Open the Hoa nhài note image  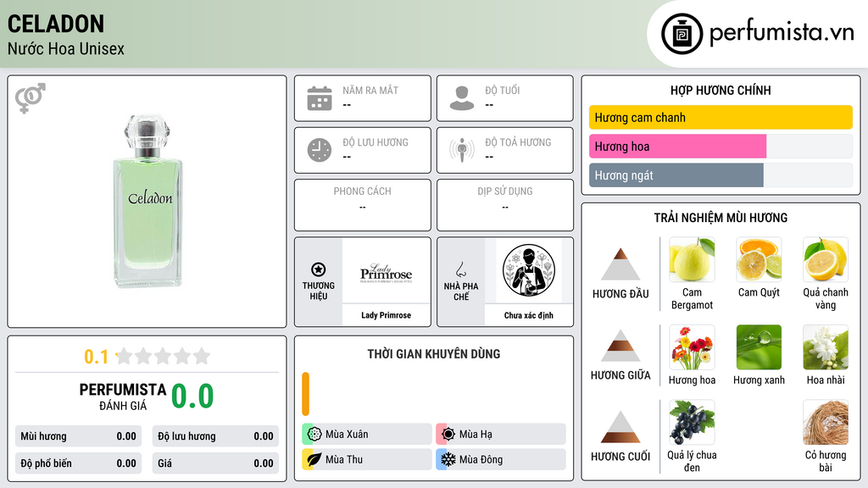click(x=826, y=347)
